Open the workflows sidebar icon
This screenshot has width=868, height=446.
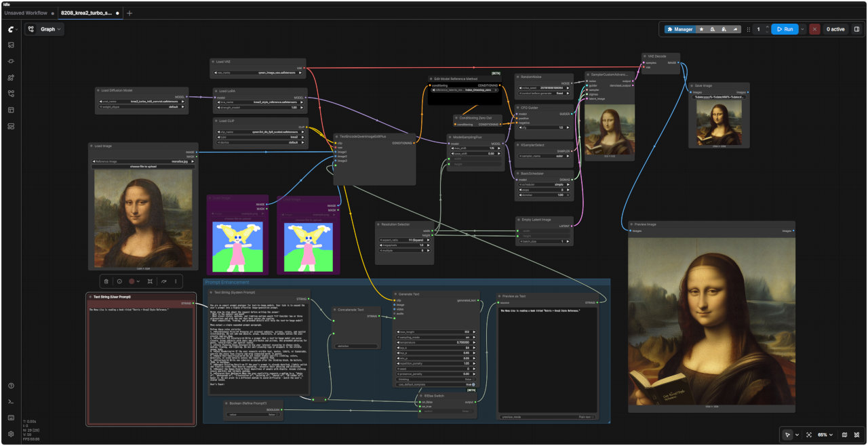point(11,94)
